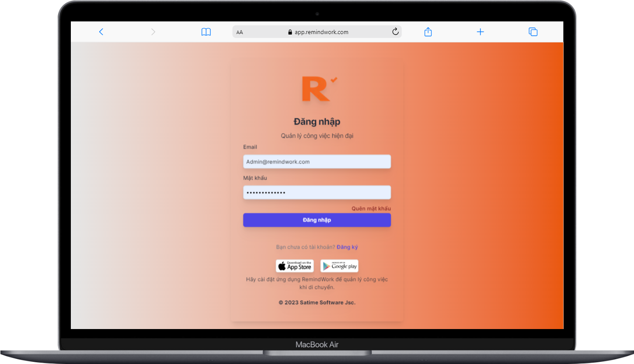This screenshot has height=364, width=634.
Task: Click the padlock icon in the address bar
Action: (289, 31)
